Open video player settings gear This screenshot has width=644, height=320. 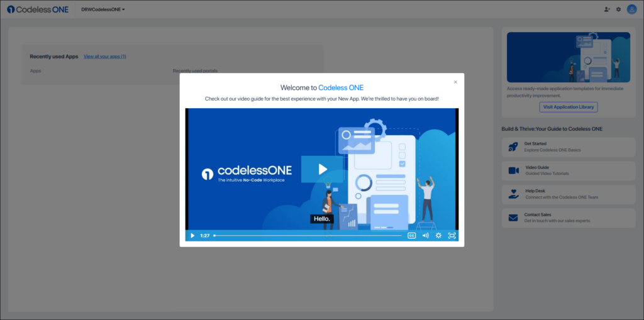click(438, 235)
